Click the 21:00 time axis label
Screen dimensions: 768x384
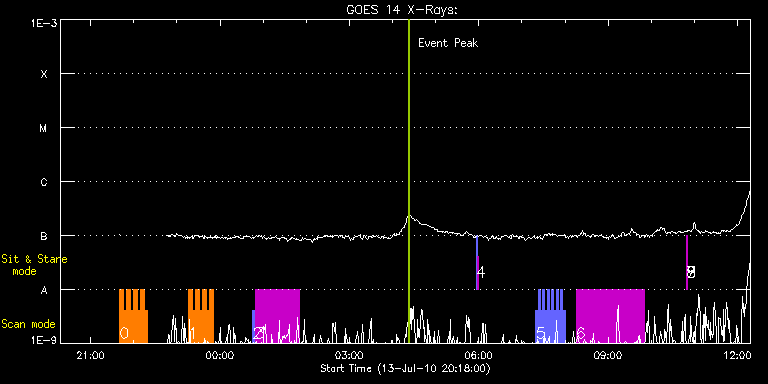click(91, 356)
